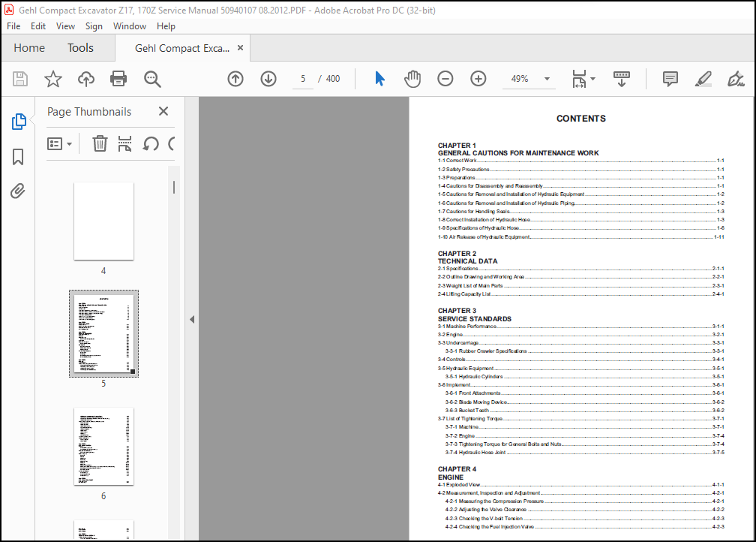Image resolution: width=756 pixels, height=542 pixels.
Task: Open the File menu
Action: pos(13,26)
